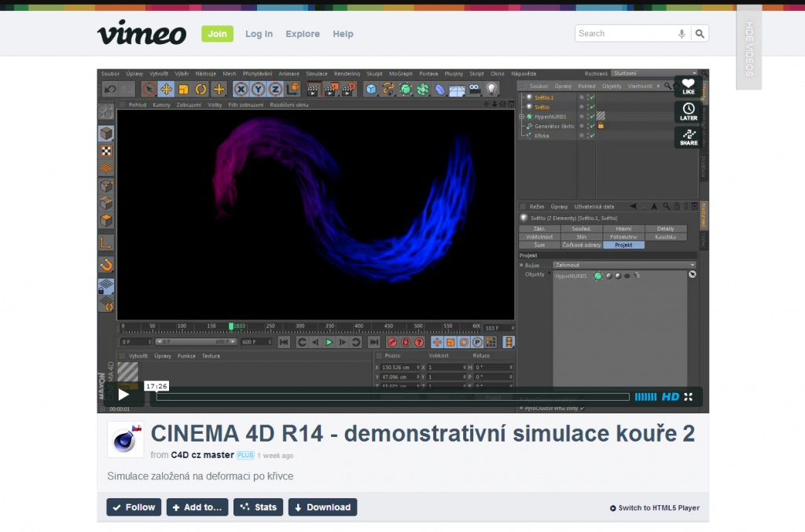
Task: Toggle the X axis lock
Action: pyautogui.click(x=241, y=90)
